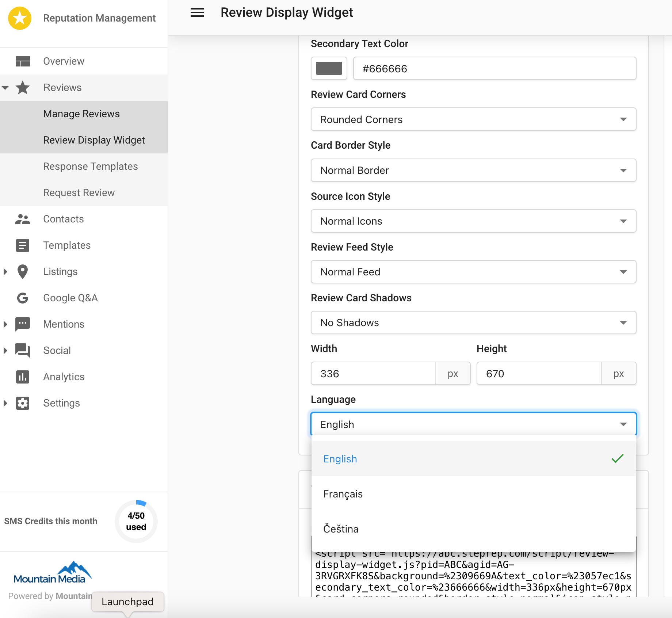Open the Card Border Style dropdown

pos(473,170)
